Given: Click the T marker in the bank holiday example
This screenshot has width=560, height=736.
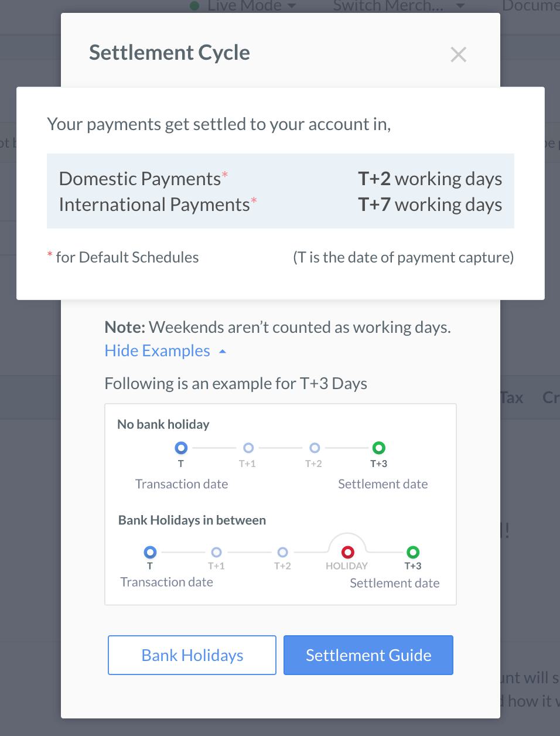Looking at the screenshot, I should [149, 551].
